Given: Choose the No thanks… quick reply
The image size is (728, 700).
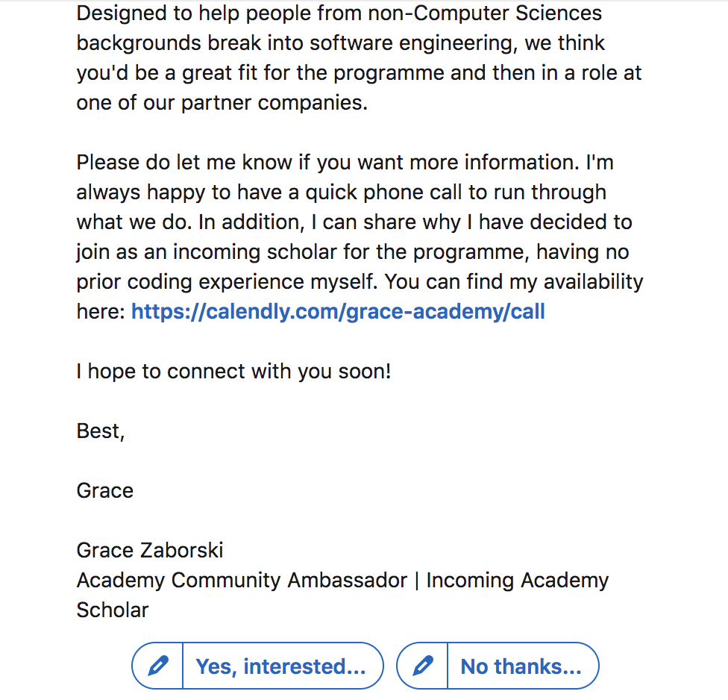Looking at the screenshot, I should [x=521, y=666].
